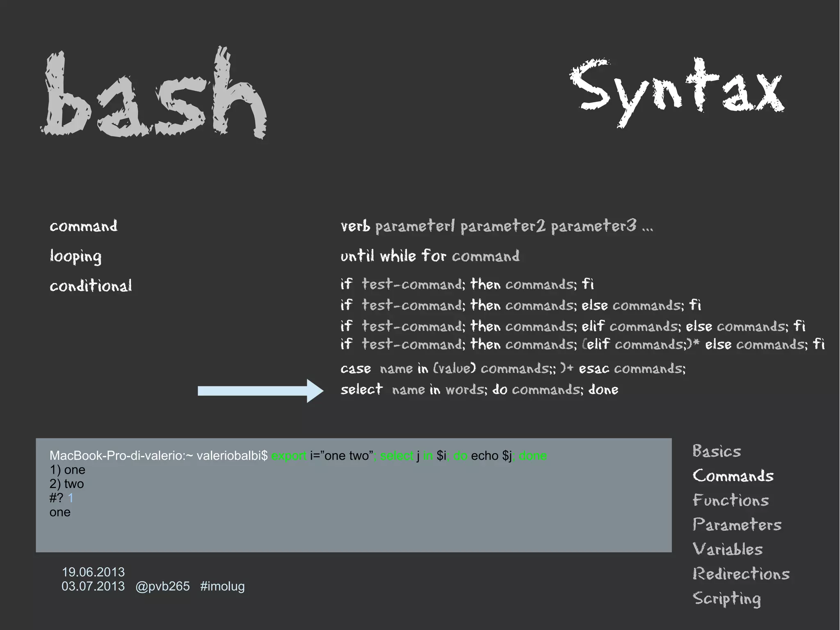840x630 pixels.
Task: Click 'if test-command; then commands; fi' line
Action: pyautogui.click(x=467, y=284)
